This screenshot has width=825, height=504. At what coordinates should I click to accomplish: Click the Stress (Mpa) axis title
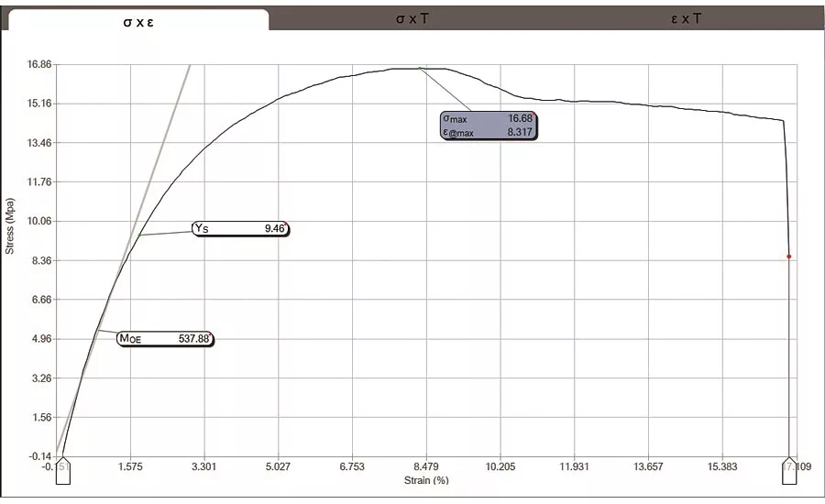9,226
